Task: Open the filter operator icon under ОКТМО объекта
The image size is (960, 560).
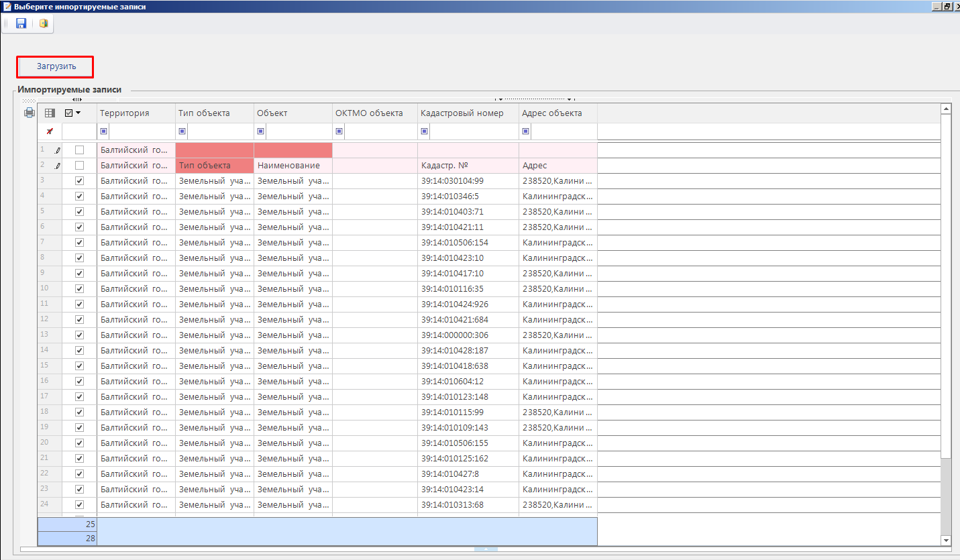Action: pos(339,131)
